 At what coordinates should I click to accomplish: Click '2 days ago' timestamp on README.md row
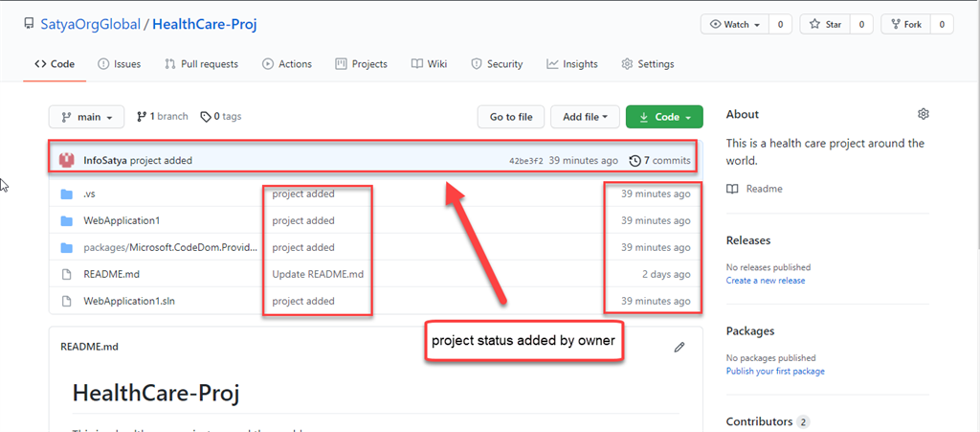(666, 274)
